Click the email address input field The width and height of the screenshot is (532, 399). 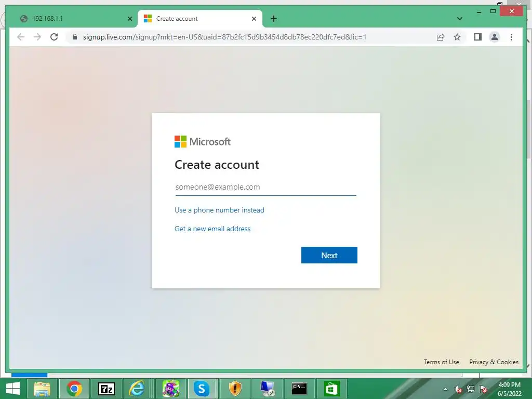265,187
